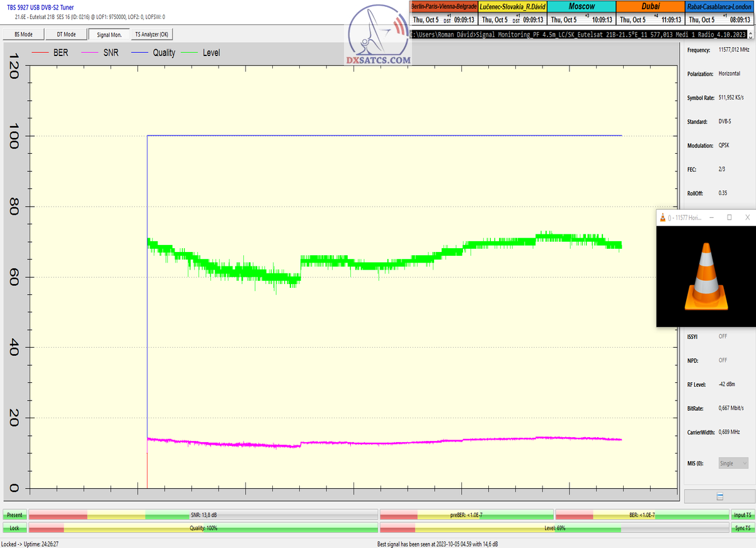
Task: Minimize the VLC player window
Action: (711, 217)
